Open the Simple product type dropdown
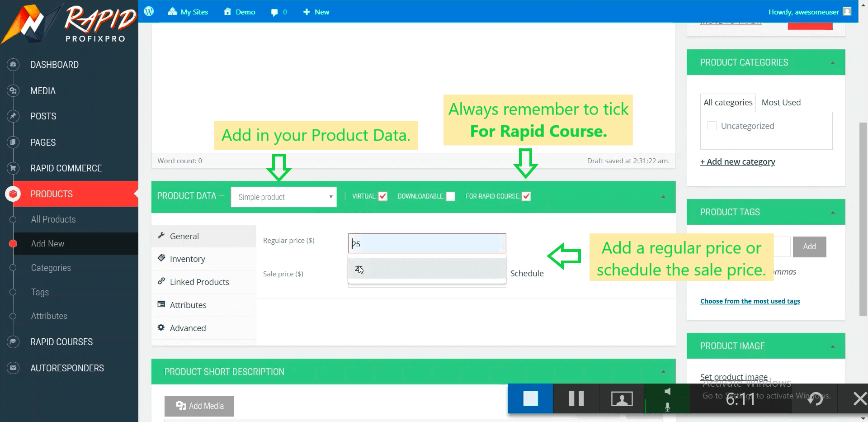Image resolution: width=868 pixels, height=422 pixels. [x=283, y=197]
